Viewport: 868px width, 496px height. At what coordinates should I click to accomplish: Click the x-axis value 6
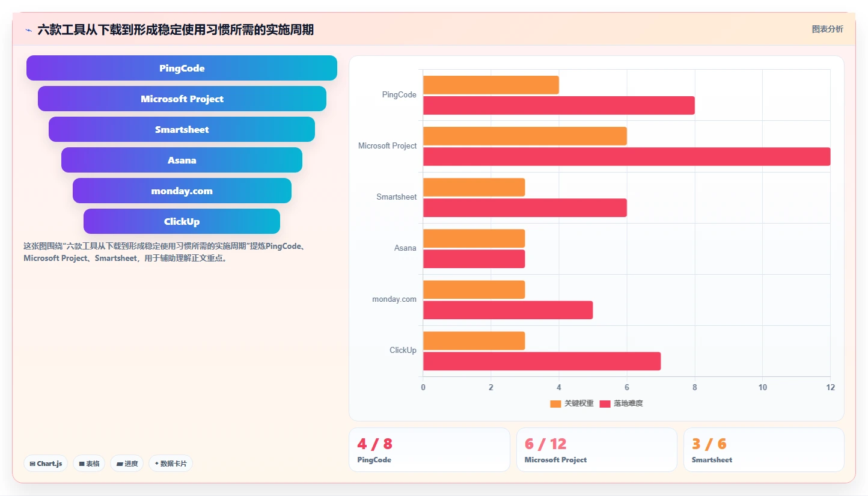pyautogui.click(x=627, y=387)
